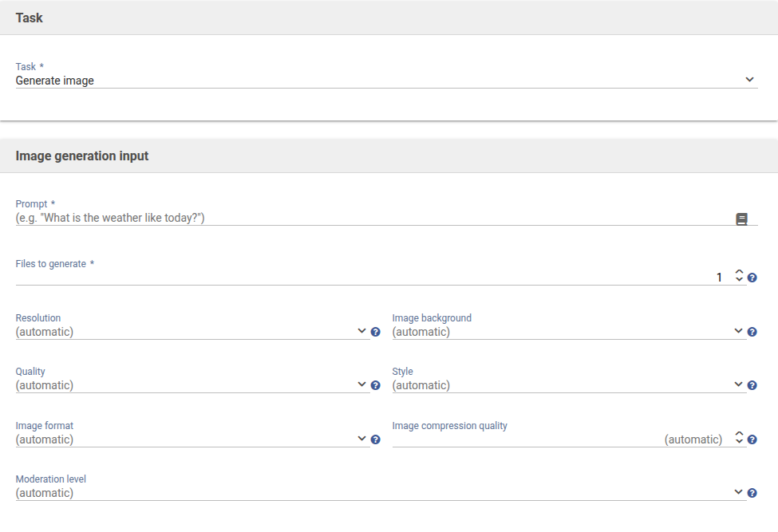Open help tooltip for Style

752,385
